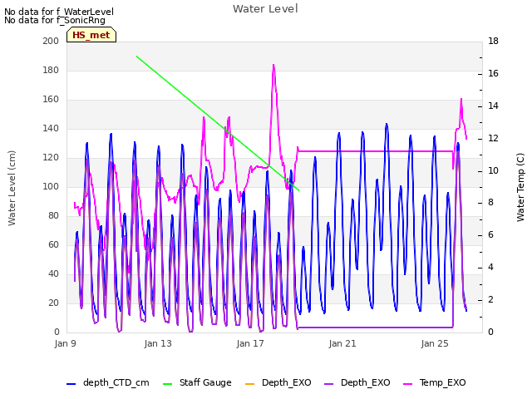
Task: Click the 18 right axis value
Action: [493, 41]
